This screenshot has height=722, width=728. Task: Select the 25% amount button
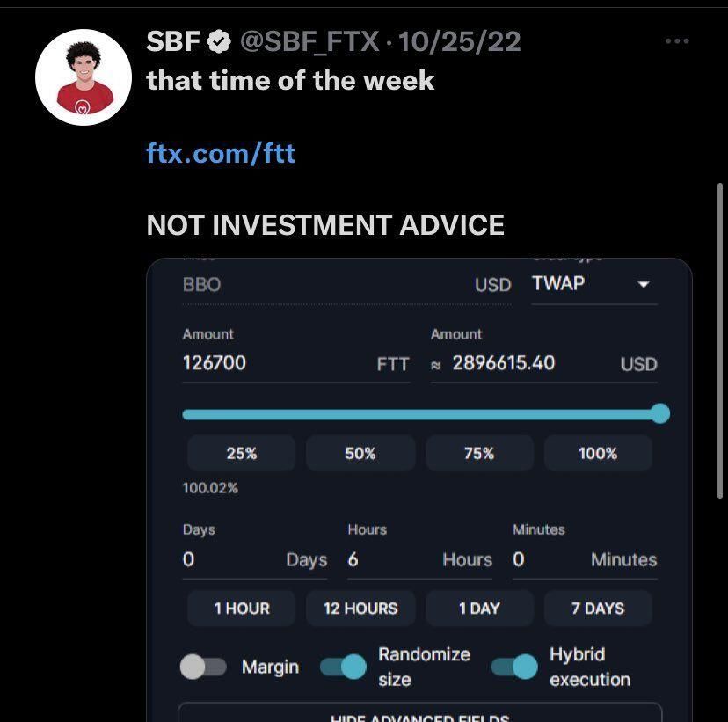242,454
